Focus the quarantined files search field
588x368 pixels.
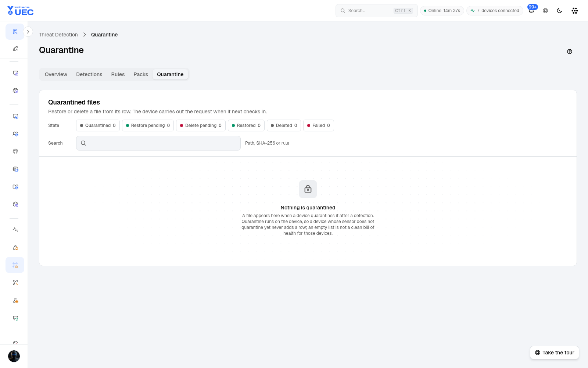(158, 143)
